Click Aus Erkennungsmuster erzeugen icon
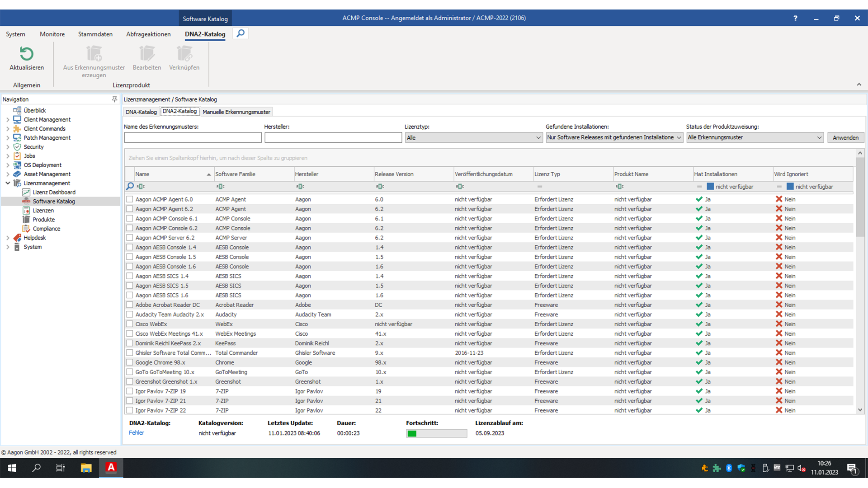This screenshot has height=488, width=868. click(x=94, y=53)
